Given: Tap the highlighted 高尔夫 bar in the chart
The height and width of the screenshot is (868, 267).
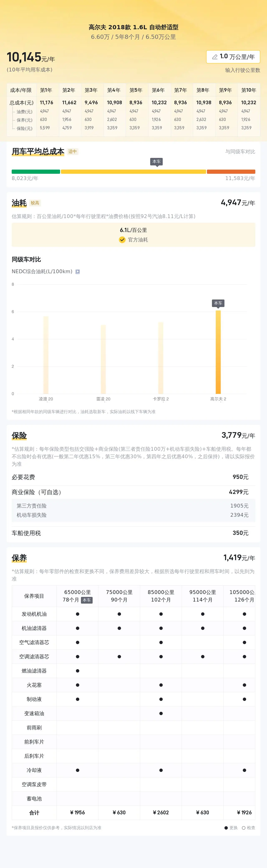Looking at the screenshot, I should 218,352.
